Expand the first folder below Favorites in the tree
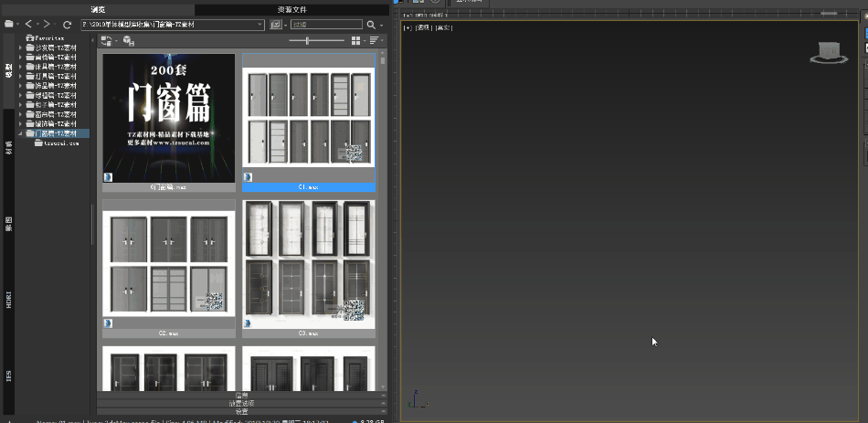Image resolution: width=868 pixels, height=423 pixels. (21, 48)
